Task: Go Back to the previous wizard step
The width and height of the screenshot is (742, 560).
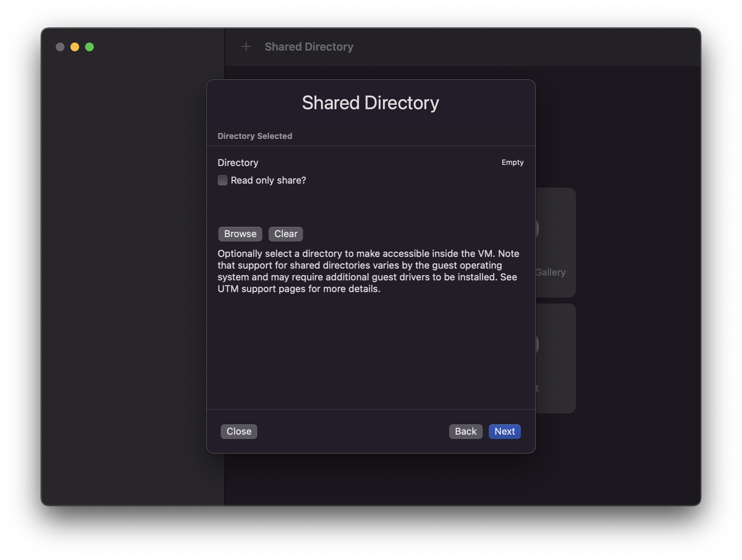Action: [465, 431]
